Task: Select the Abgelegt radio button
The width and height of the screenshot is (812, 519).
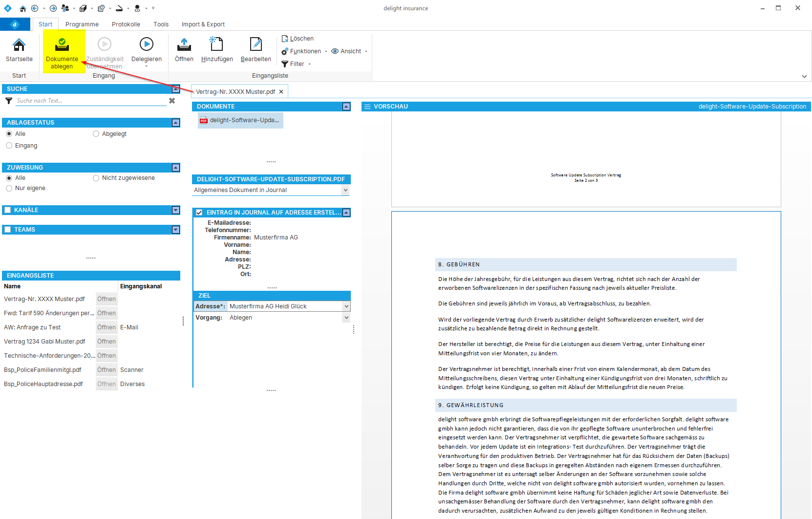Action: coord(96,134)
